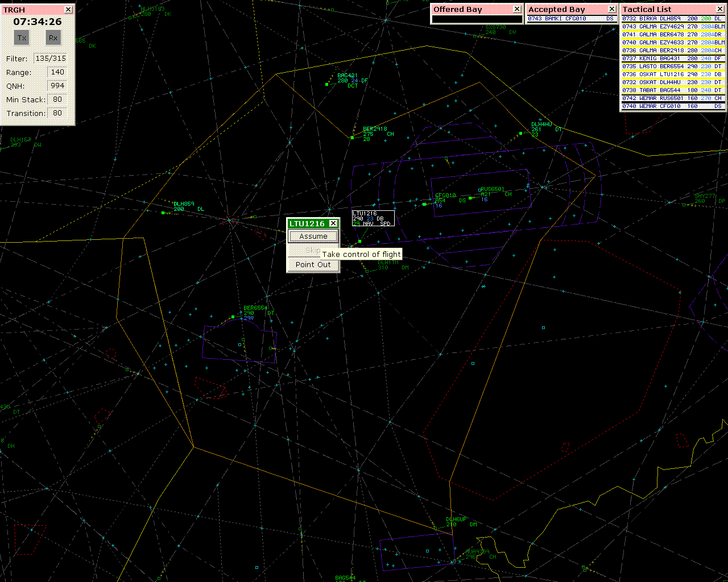
Task: Select Tactical List row 0737 KENIG BAG431
Action: click(x=673, y=59)
